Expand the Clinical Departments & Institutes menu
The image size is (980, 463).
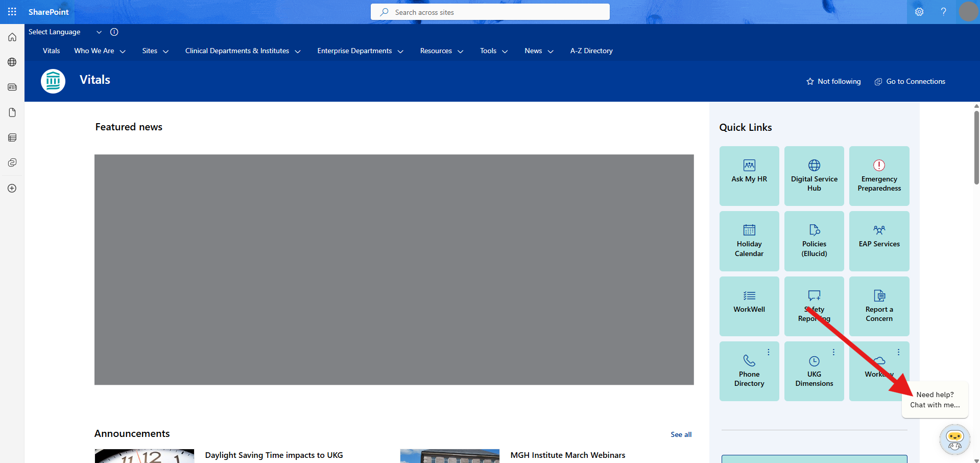tap(243, 51)
